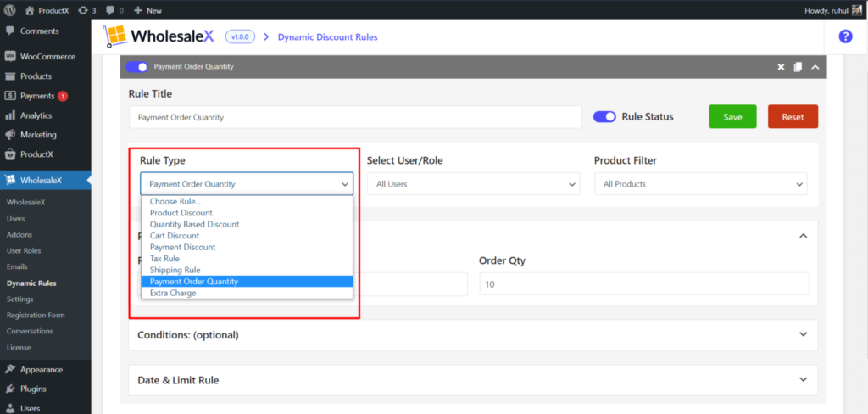Click the v1.0.0 version badge
The height and width of the screenshot is (414, 868).
pos(241,36)
